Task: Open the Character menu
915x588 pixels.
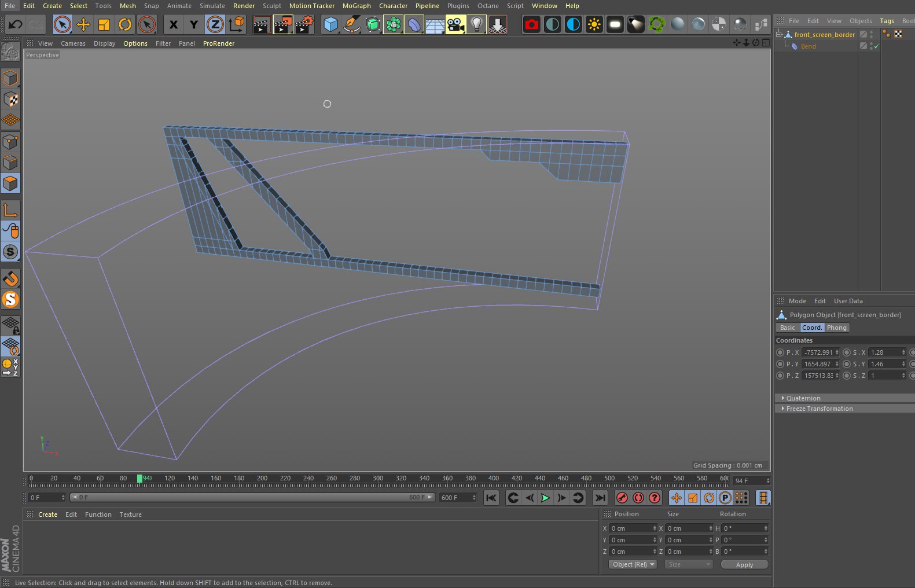Action: pyautogui.click(x=394, y=6)
